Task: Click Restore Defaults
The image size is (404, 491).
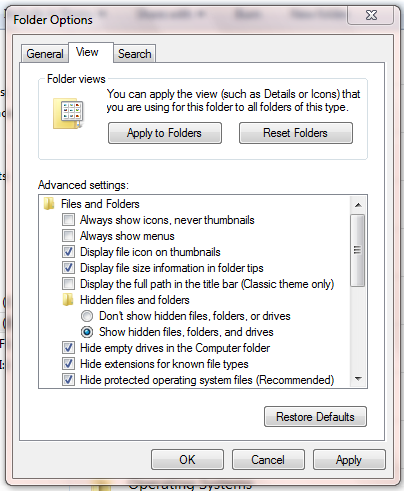Action: click(x=315, y=417)
